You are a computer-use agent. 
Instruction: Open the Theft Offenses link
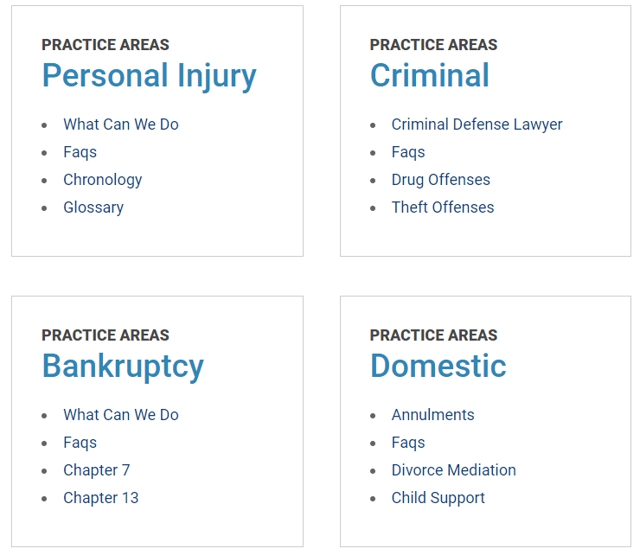click(443, 207)
